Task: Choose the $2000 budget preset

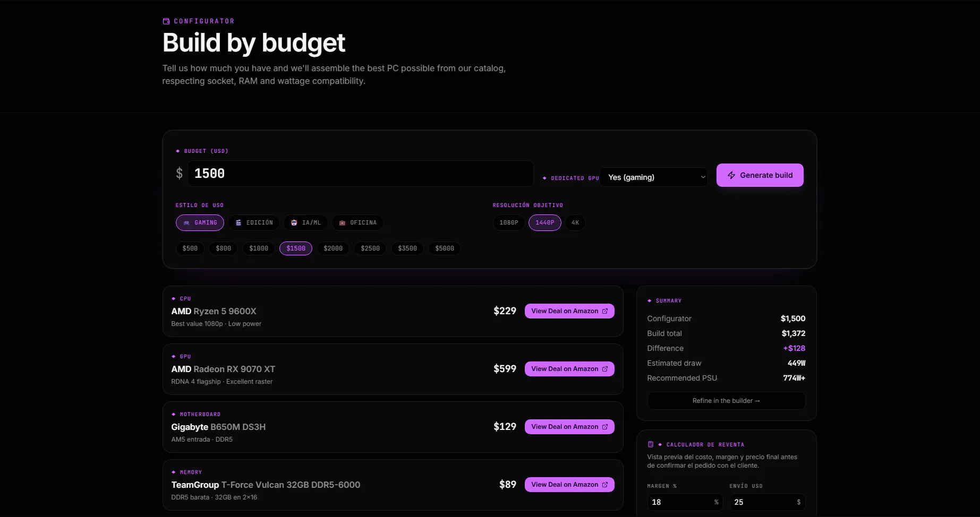Action: [333, 248]
